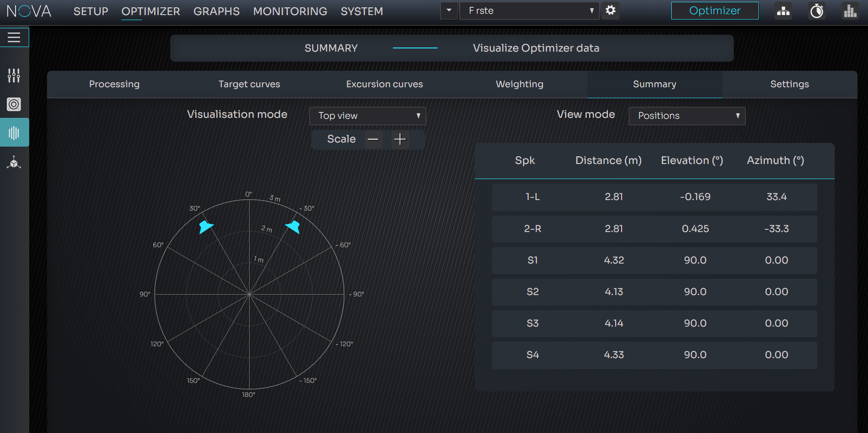Decrease scale with the minus button
868x433 pixels.
click(373, 139)
